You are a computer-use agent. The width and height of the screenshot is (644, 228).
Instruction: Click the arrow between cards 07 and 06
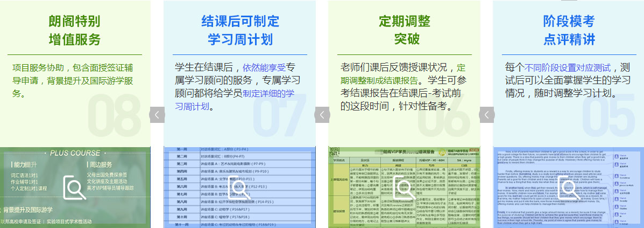click(x=322, y=115)
